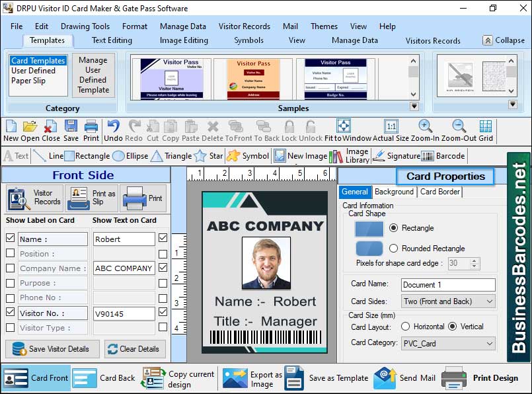Add a New Image
Image resolution: width=532 pixels, height=394 pixels.
(x=301, y=156)
